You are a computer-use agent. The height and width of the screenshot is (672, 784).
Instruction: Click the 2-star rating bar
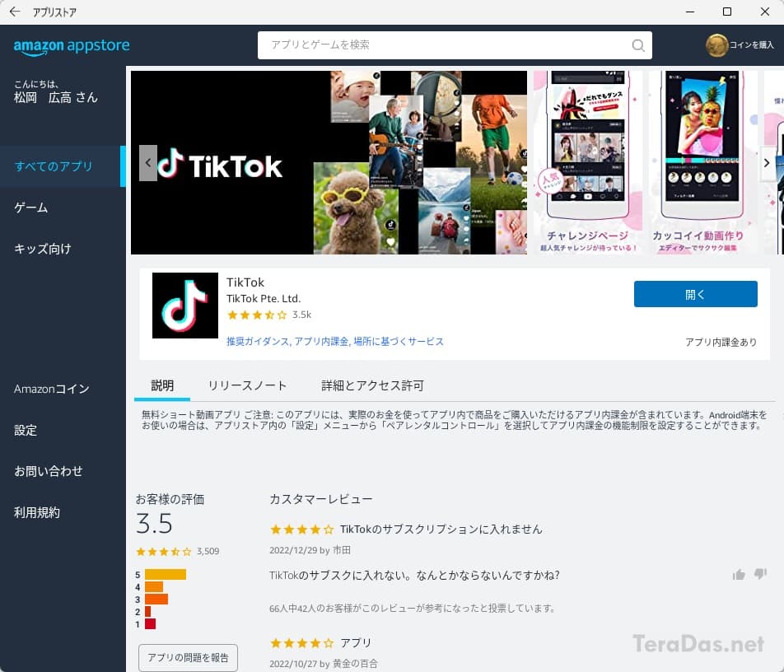[x=148, y=612]
